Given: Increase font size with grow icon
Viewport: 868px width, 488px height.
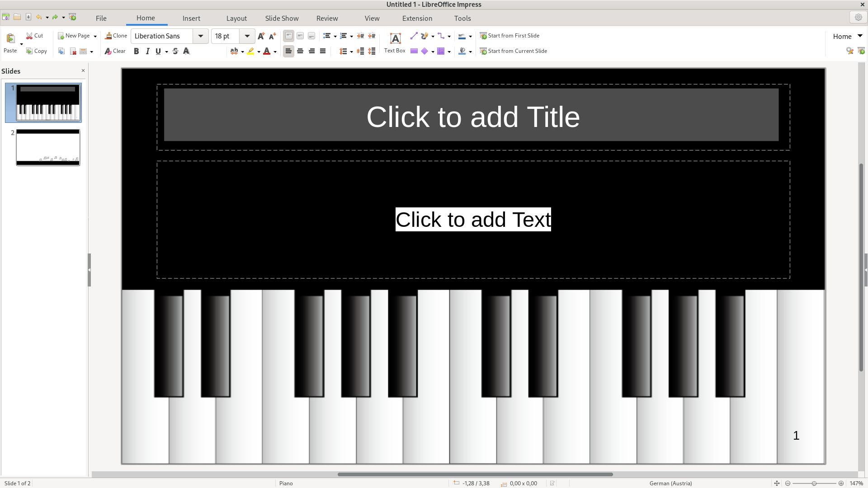Looking at the screenshot, I should click(x=261, y=36).
